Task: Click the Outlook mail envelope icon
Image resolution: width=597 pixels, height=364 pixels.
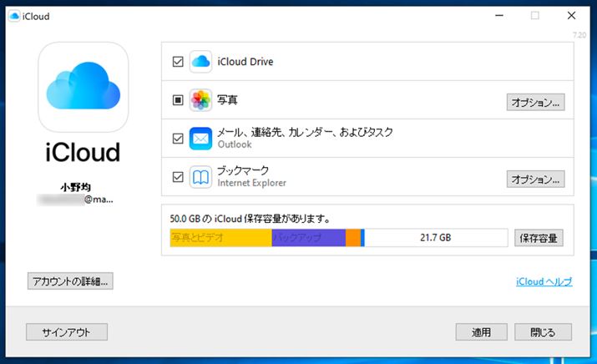Action: pos(200,139)
